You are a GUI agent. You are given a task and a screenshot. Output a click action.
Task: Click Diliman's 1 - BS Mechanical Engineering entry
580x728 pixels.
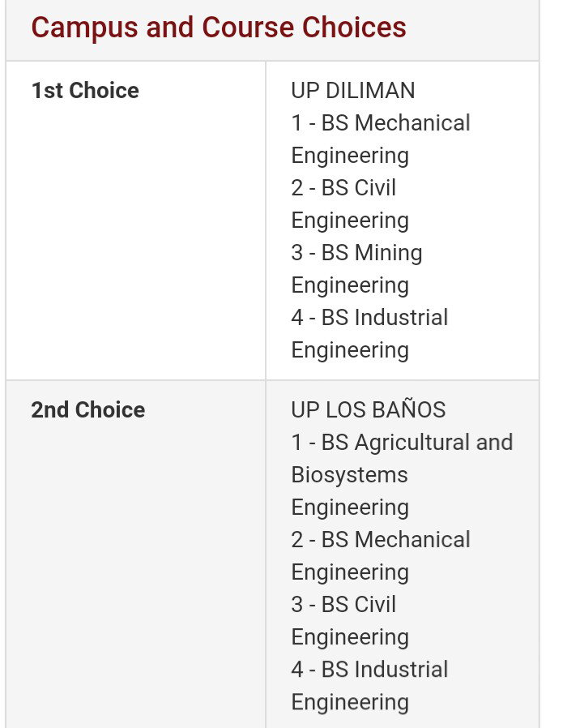click(381, 139)
